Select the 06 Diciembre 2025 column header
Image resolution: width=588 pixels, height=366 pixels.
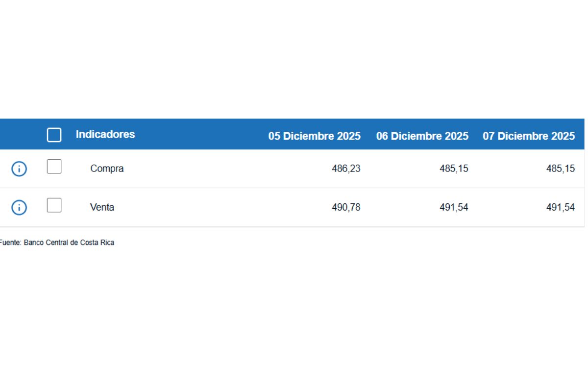[422, 136]
